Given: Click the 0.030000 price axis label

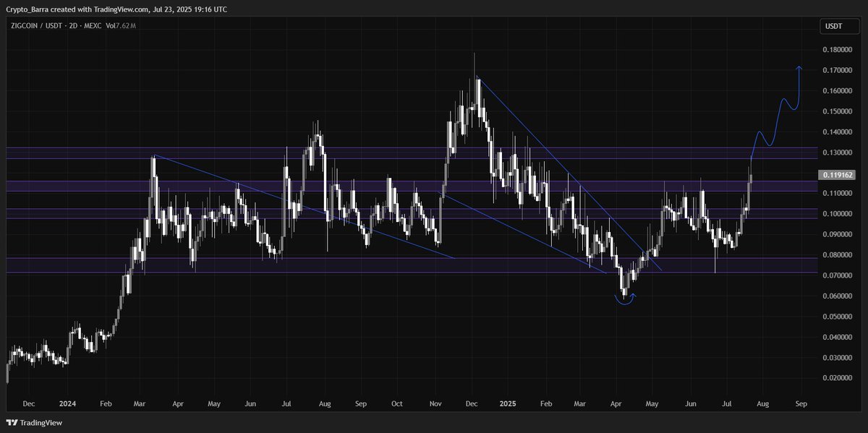Looking at the screenshot, I should (x=838, y=358).
